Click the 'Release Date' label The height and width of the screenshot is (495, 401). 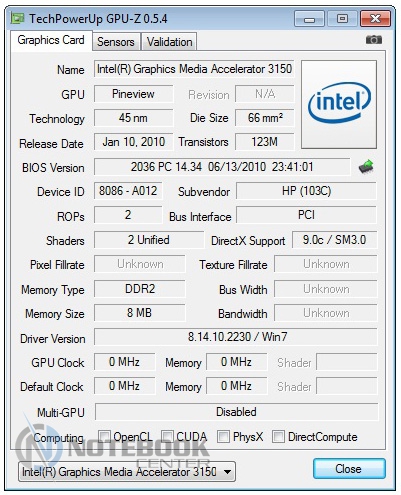51,144
